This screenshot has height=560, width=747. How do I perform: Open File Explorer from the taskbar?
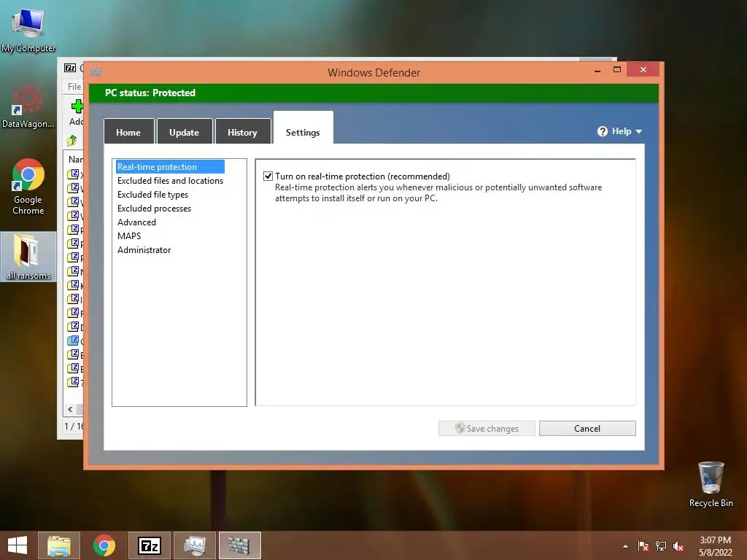click(x=59, y=545)
